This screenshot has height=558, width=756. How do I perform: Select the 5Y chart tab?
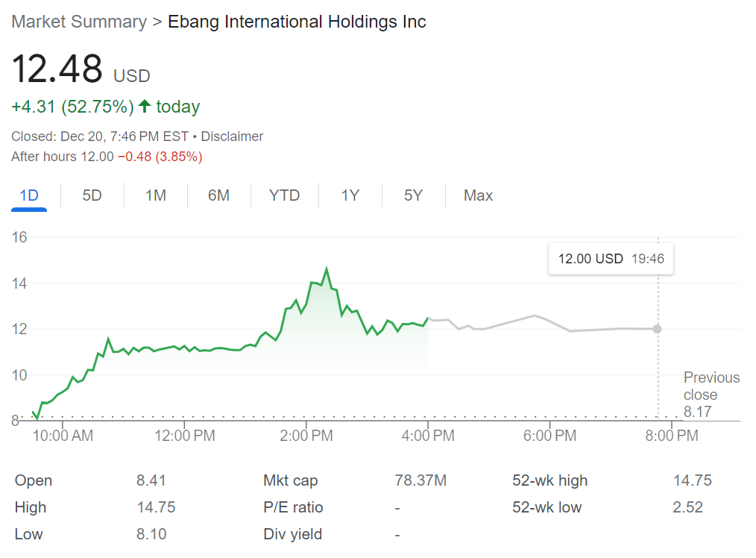[413, 195]
